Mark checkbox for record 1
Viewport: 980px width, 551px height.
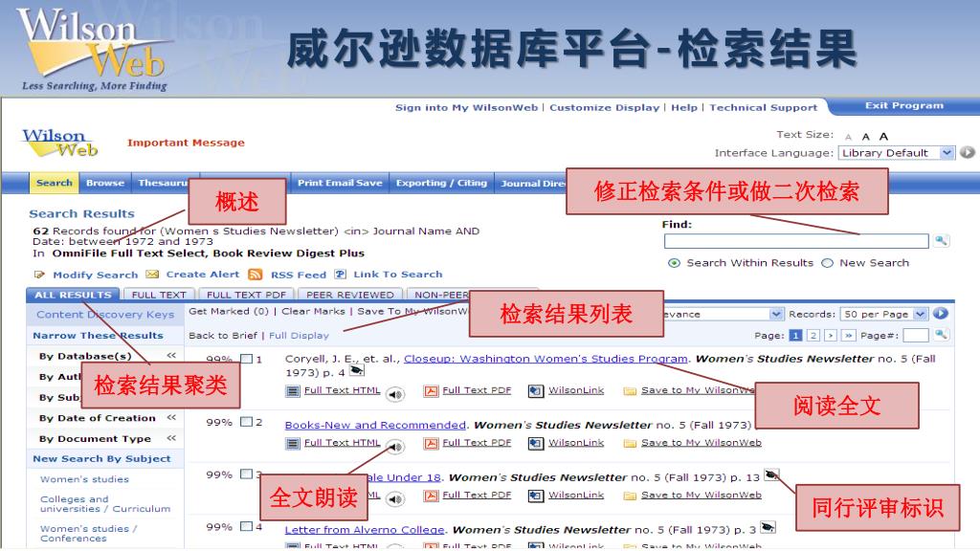click(247, 360)
